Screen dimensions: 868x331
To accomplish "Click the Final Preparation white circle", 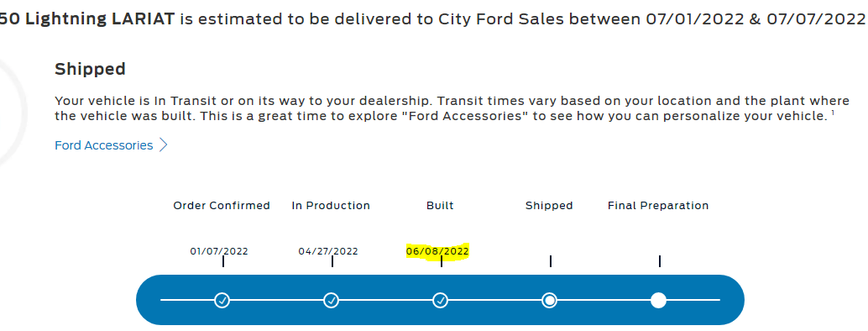I will (x=658, y=301).
